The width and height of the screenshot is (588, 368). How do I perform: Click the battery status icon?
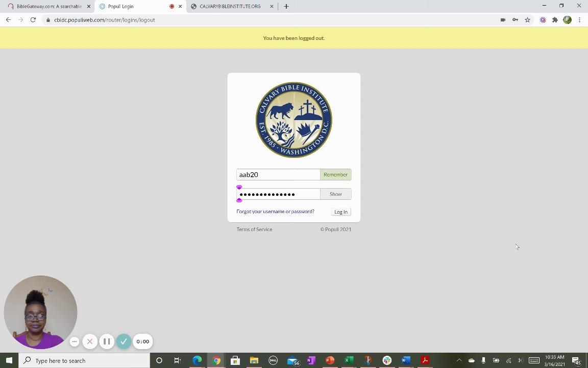[x=496, y=360]
